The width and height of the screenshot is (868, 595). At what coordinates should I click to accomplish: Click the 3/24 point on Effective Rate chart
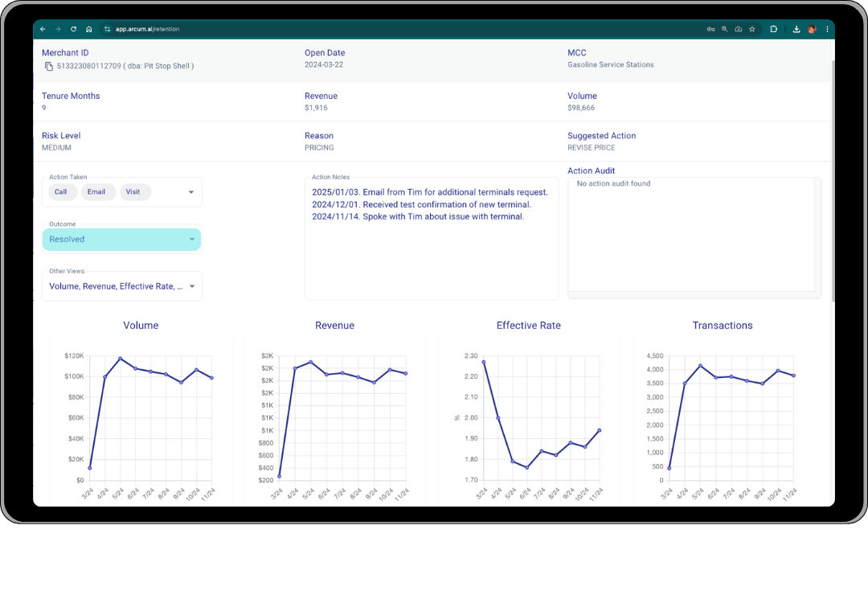tap(484, 362)
